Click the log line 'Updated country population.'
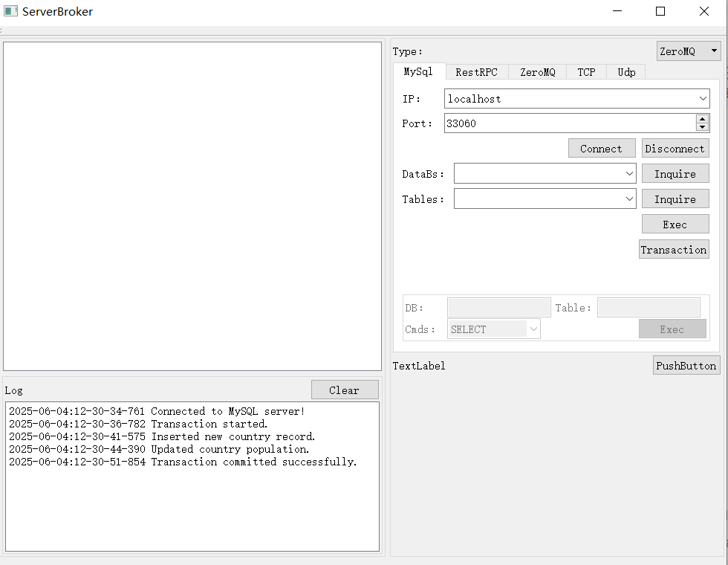This screenshot has height=565, width=728. coord(159,449)
